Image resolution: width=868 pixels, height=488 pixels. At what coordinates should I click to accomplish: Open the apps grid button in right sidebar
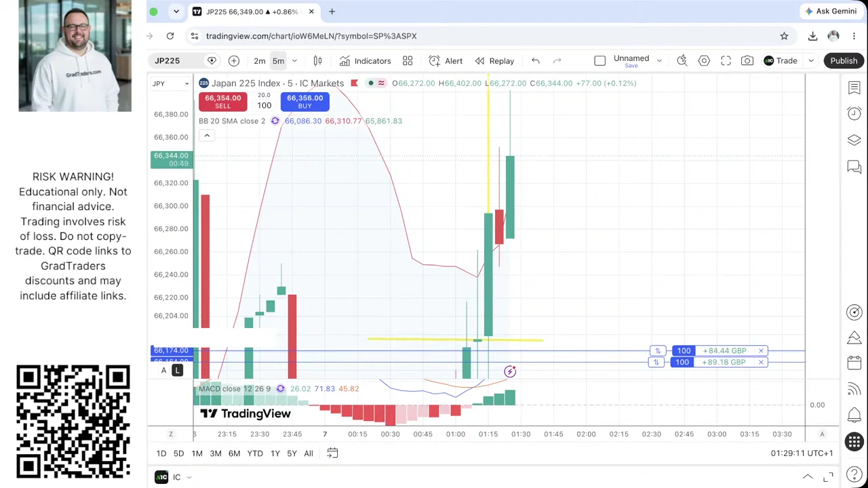[854, 442]
